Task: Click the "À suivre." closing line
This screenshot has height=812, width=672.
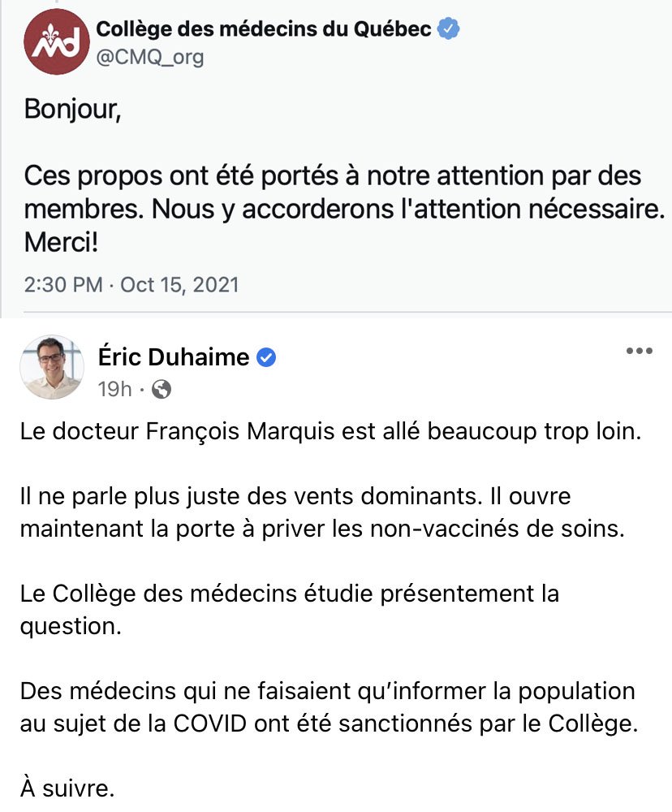Action: pos(67,788)
